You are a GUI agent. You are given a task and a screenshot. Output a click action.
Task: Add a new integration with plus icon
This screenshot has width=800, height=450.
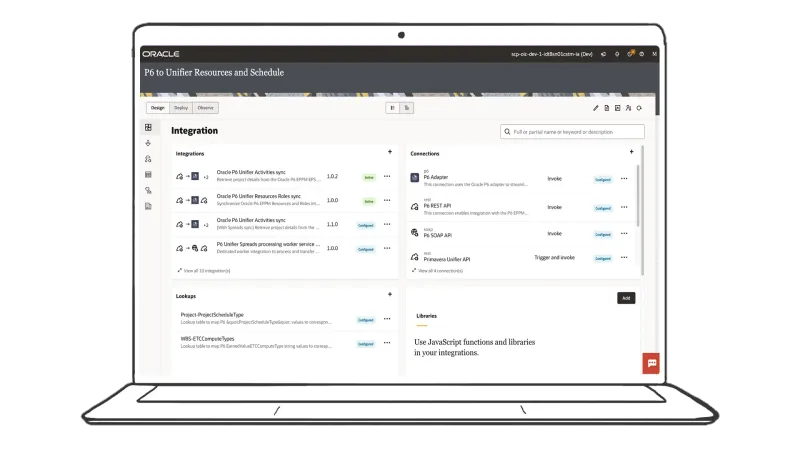point(390,152)
